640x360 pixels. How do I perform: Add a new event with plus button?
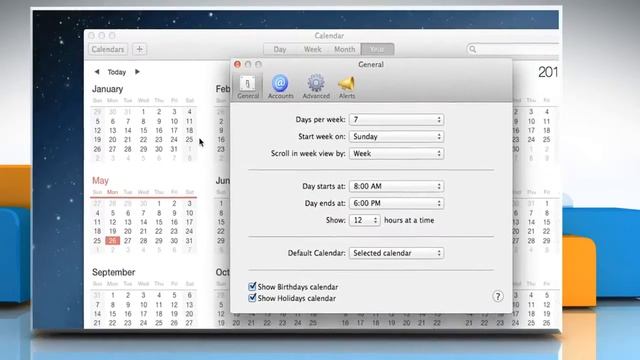click(140, 49)
